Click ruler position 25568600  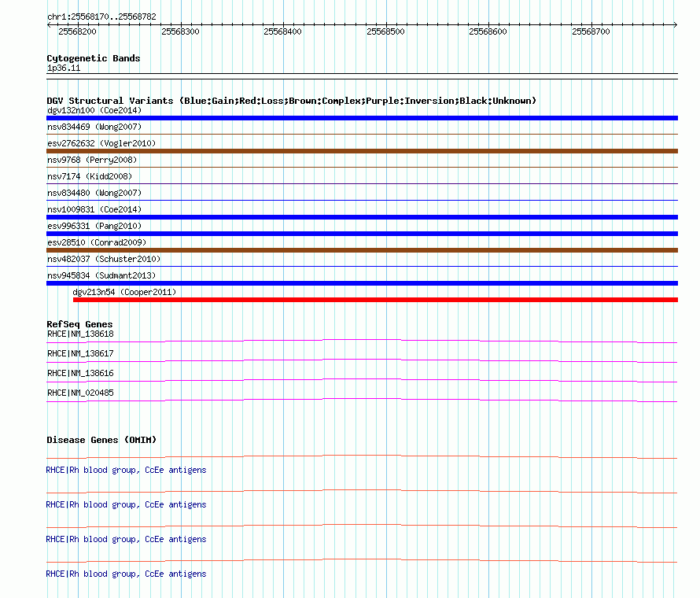click(488, 31)
